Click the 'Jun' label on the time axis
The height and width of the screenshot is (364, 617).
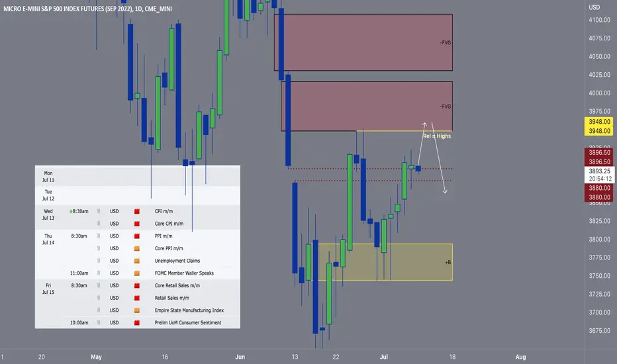click(x=240, y=357)
